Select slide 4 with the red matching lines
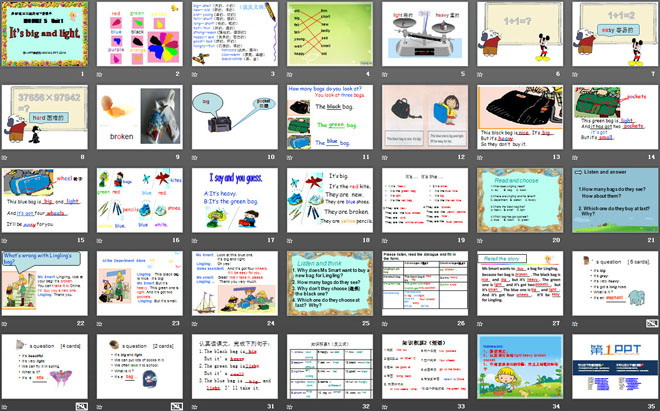This screenshot has height=411, width=660. coord(330,34)
